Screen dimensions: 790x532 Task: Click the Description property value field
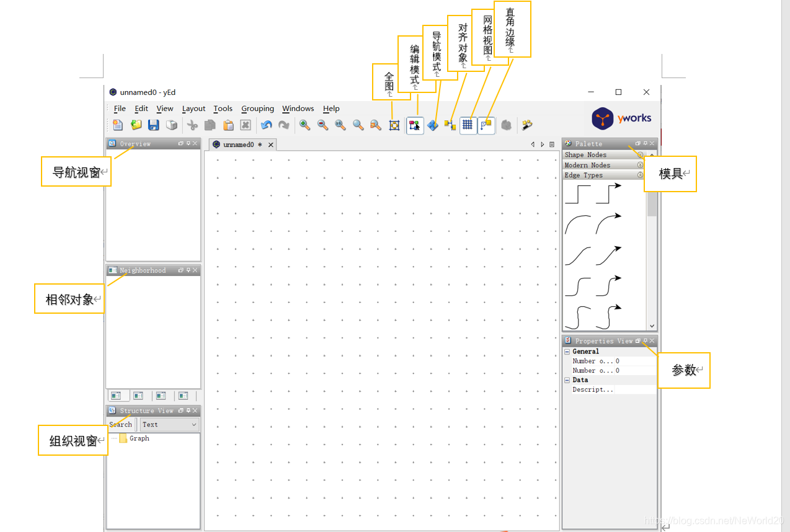pyautogui.click(x=637, y=389)
